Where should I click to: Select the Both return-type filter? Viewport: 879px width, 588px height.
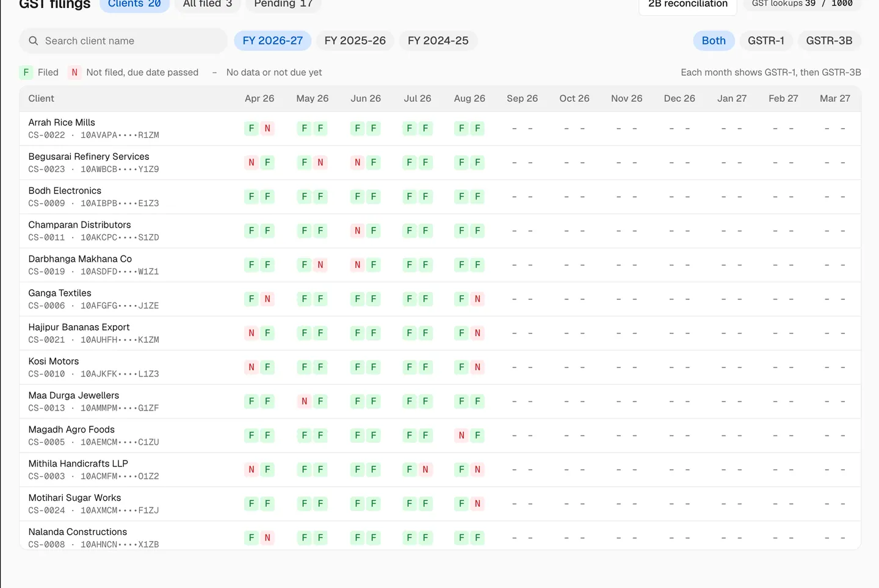pos(714,41)
